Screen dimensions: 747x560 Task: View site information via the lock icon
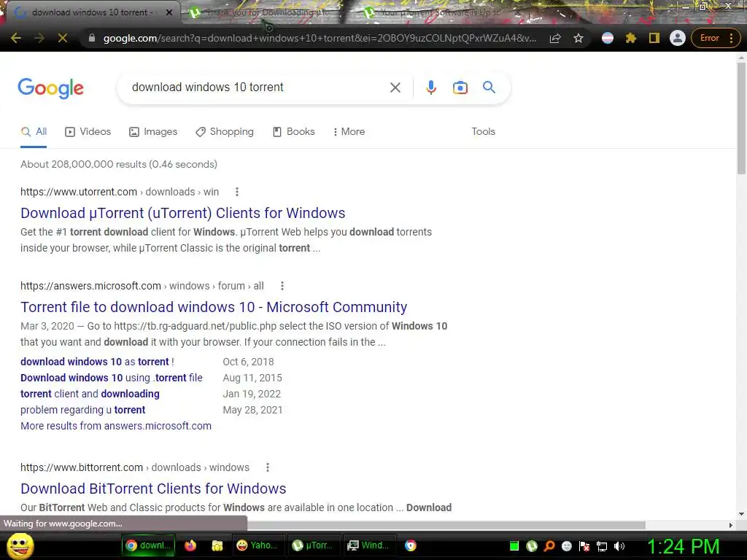click(x=92, y=38)
